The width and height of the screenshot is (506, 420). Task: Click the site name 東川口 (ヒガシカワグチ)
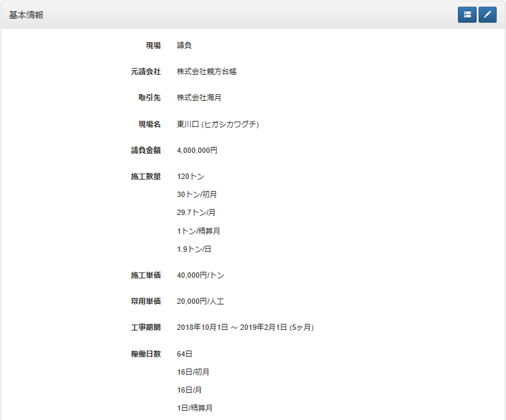click(x=218, y=124)
